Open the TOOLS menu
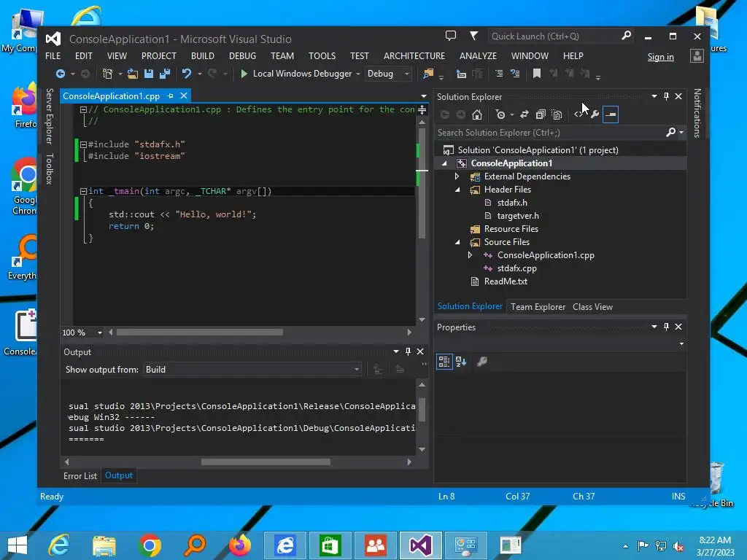 (322, 56)
